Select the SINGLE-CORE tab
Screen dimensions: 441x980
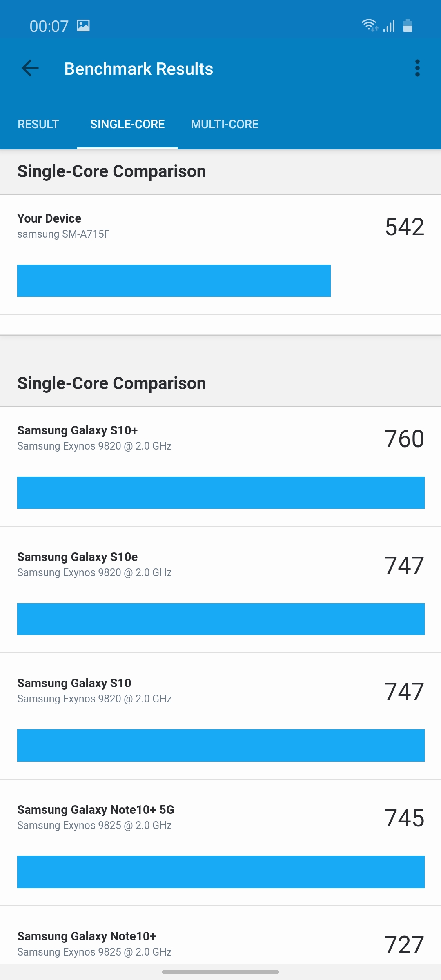(x=127, y=124)
